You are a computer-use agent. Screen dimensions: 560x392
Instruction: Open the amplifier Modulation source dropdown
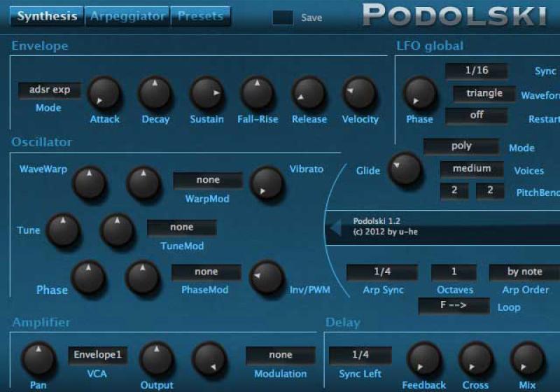(281, 355)
